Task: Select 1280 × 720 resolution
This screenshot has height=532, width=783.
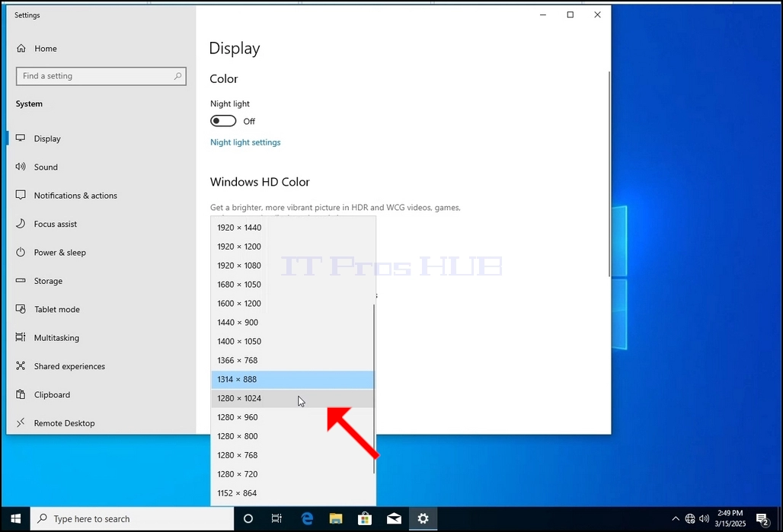Action: click(293, 474)
